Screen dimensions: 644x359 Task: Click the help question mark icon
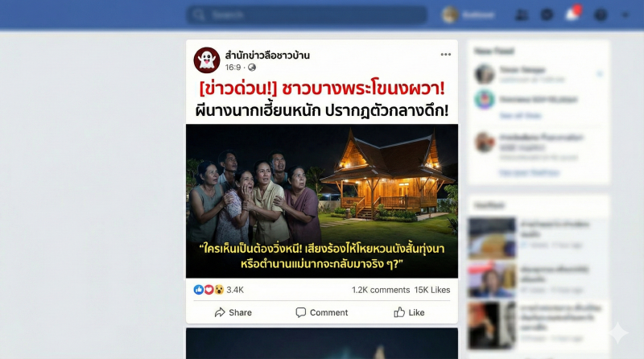pyautogui.click(x=601, y=15)
